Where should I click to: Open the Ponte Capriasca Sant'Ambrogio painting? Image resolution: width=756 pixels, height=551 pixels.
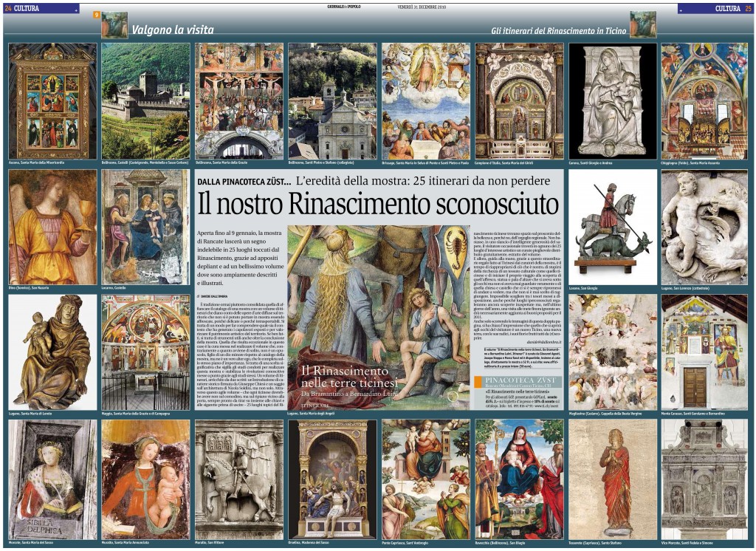tap(426, 479)
